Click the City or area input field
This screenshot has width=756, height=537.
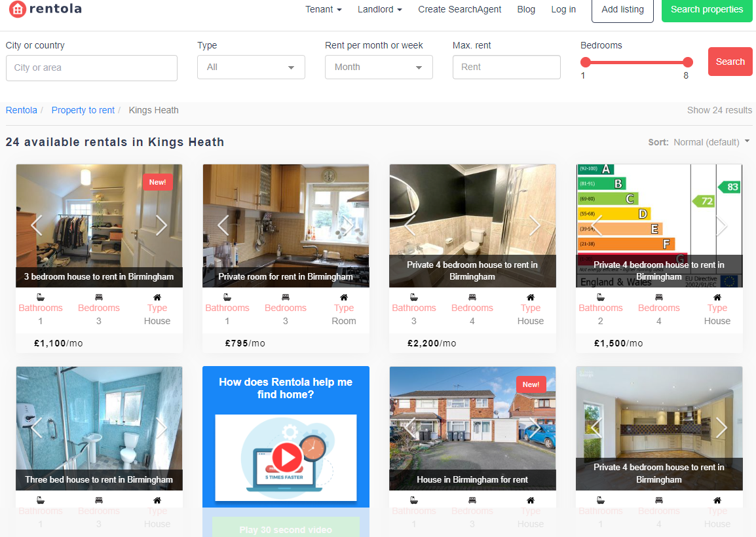tap(92, 68)
